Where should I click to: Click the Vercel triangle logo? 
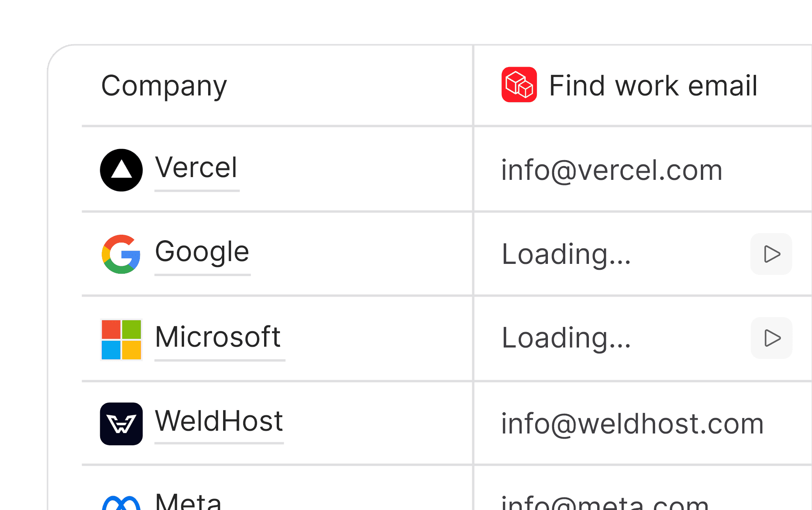click(x=121, y=170)
